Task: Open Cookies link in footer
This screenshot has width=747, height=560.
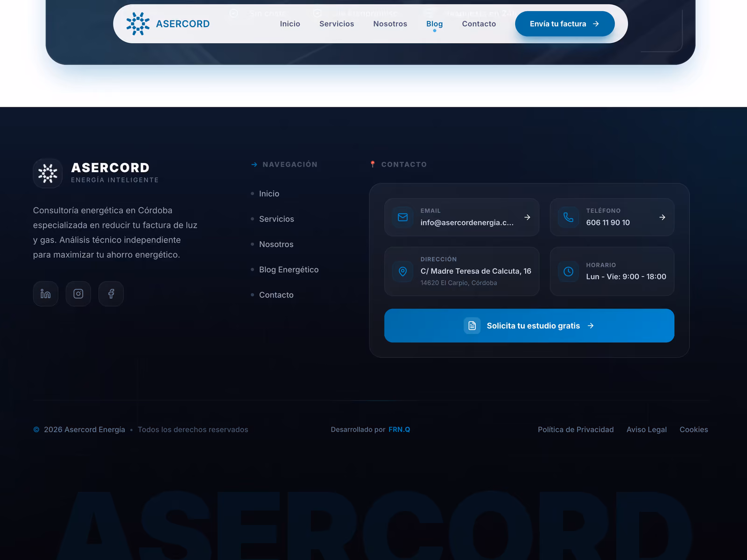Action: pyautogui.click(x=694, y=429)
